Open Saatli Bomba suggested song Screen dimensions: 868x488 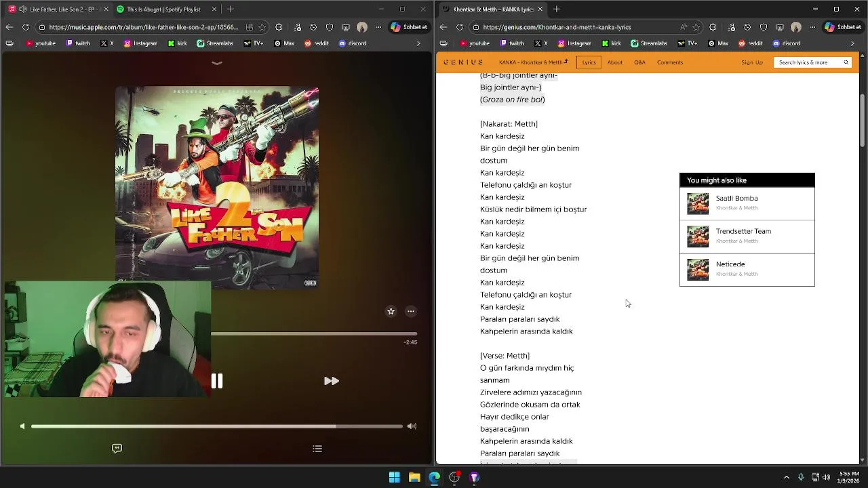pyautogui.click(x=747, y=203)
